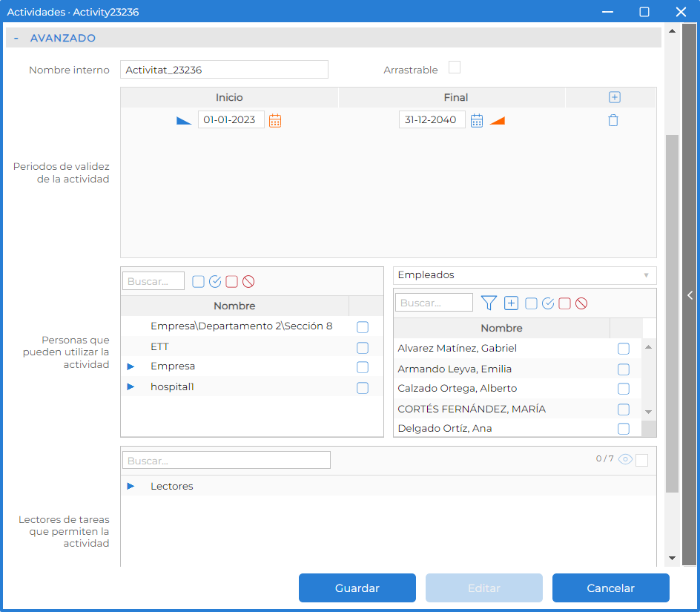Image resolution: width=700 pixels, height=612 pixels.
Task: Expand the hospital1 tree node
Action: point(131,386)
